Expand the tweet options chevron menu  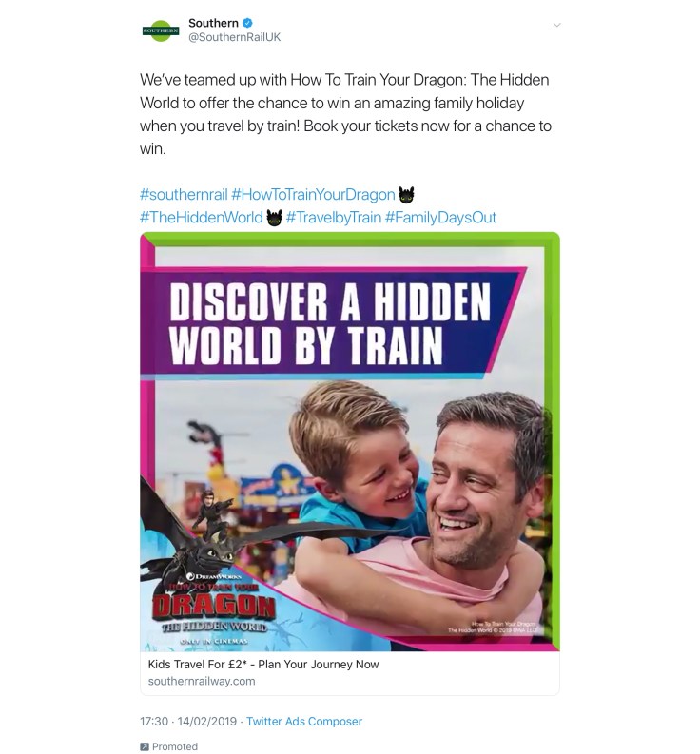[x=556, y=25]
